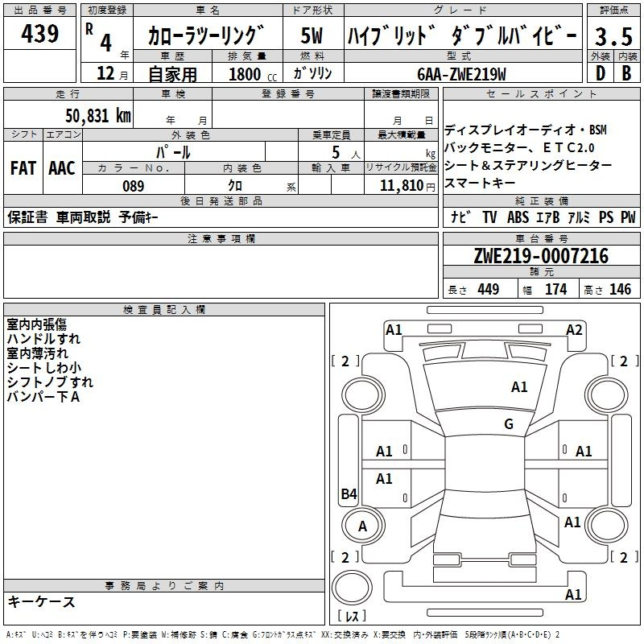
Task: Select the overall grade 3.5 value
Action: pyautogui.click(x=613, y=36)
